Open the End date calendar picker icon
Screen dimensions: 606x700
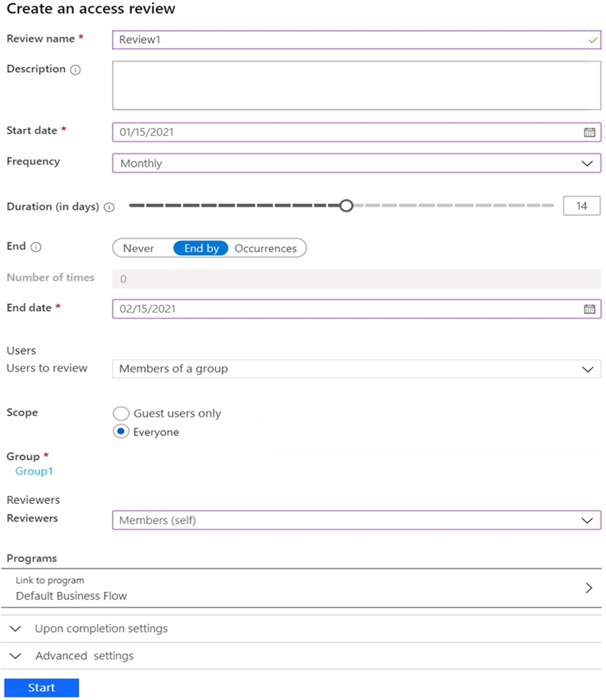(x=589, y=309)
